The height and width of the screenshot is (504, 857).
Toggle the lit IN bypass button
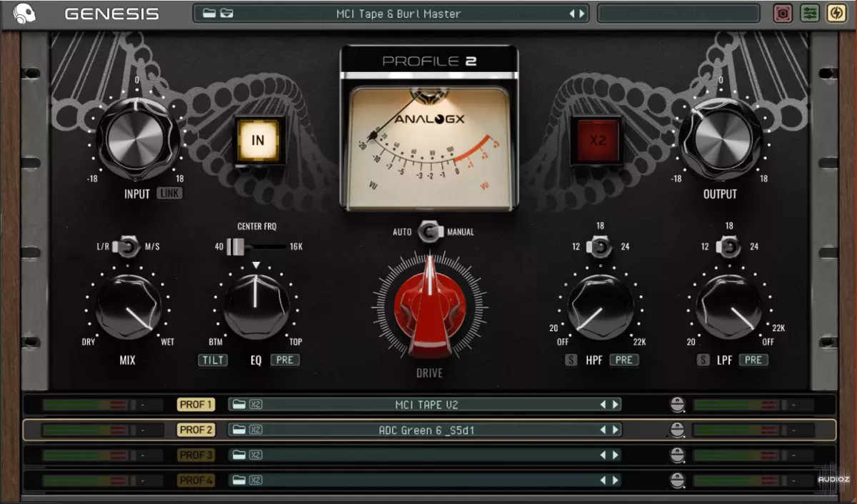pyautogui.click(x=258, y=141)
